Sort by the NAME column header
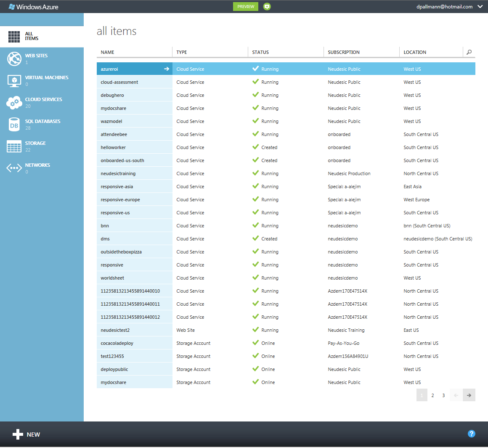488x448 pixels. [x=107, y=52]
